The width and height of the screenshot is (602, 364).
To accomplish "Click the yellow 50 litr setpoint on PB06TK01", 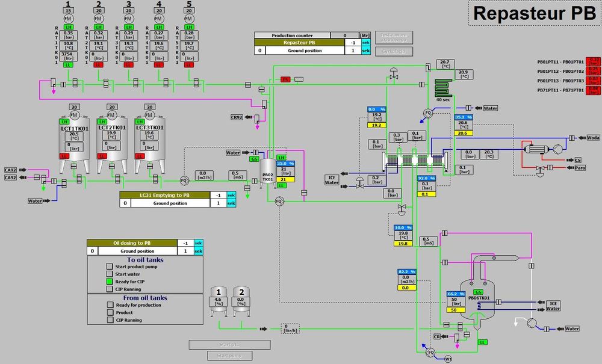I will (x=456, y=310).
